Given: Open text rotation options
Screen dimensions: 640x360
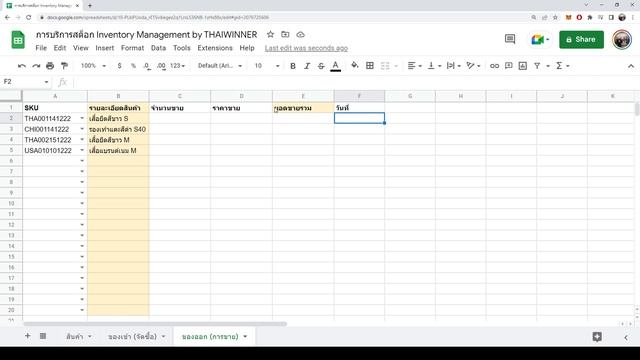Looking at the screenshot, I should coord(473,66).
